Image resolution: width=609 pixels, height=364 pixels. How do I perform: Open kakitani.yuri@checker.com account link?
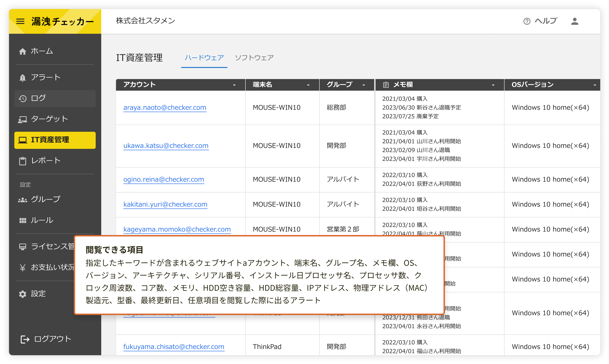click(x=165, y=204)
